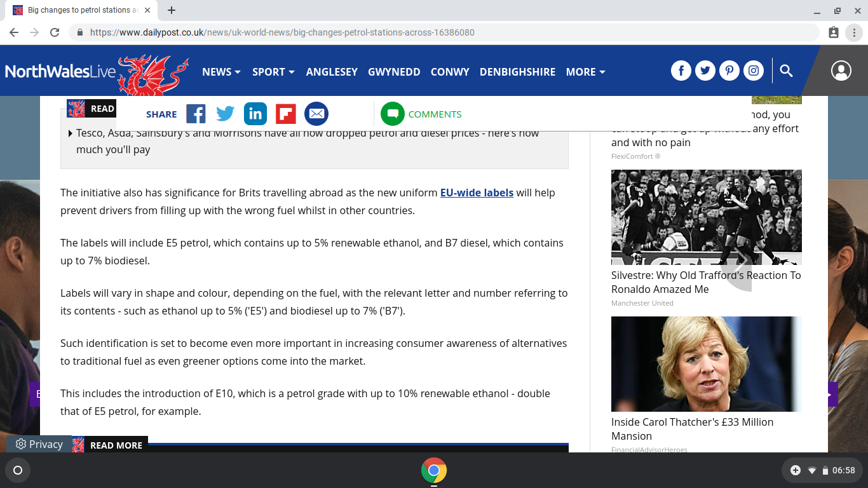Open the Facebook icon in the header
The image size is (868, 488).
681,71
